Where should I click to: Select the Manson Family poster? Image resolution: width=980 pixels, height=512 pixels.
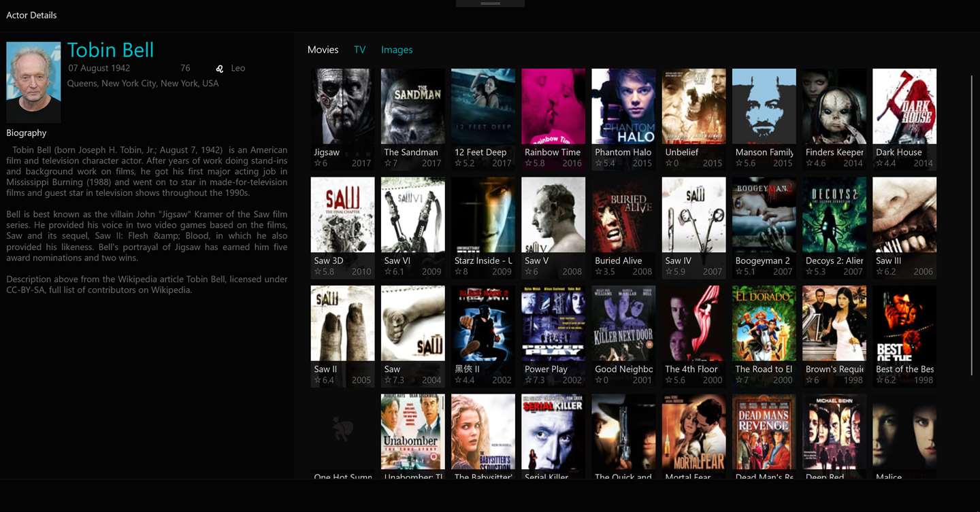tap(764, 106)
